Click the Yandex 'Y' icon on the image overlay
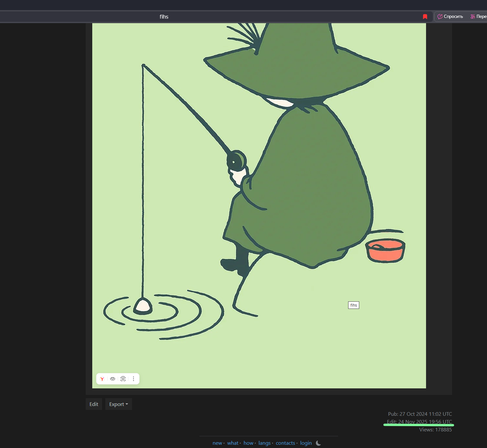This screenshot has height=448, width=487. (x=102, y=379)
